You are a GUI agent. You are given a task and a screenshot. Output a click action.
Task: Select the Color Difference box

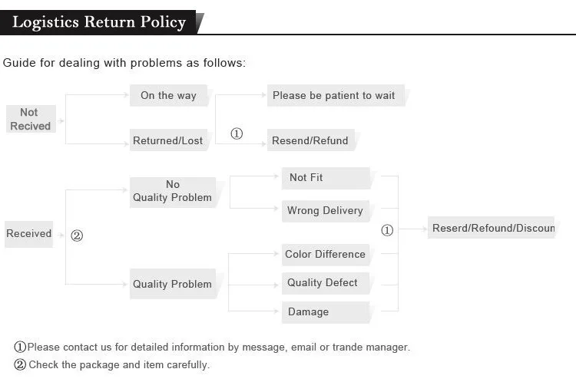[326, 255]
